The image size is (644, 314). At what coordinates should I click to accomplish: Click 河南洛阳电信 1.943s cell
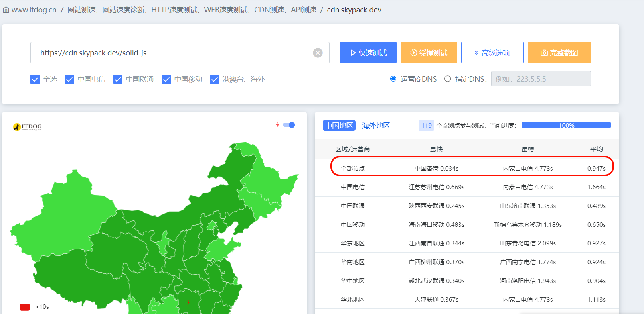528,281
